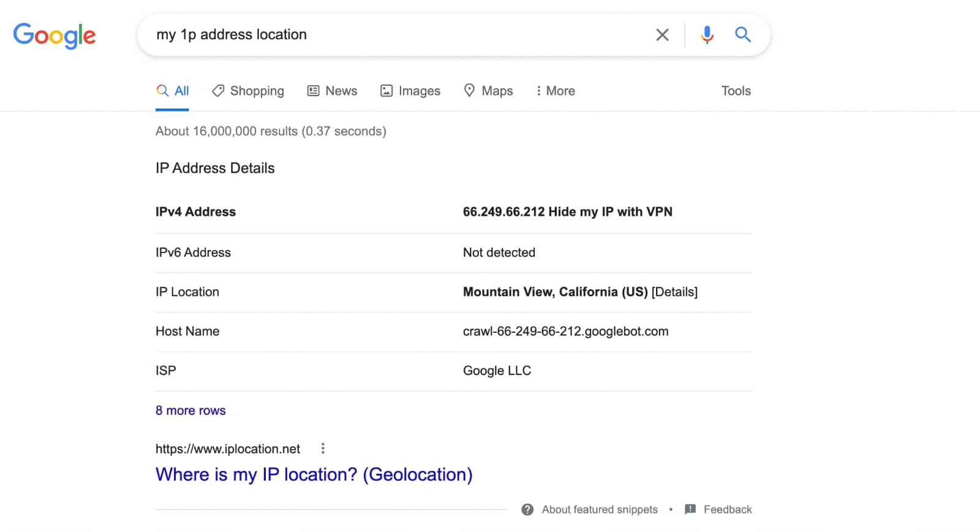Start voice search with microphone icon

707,35
